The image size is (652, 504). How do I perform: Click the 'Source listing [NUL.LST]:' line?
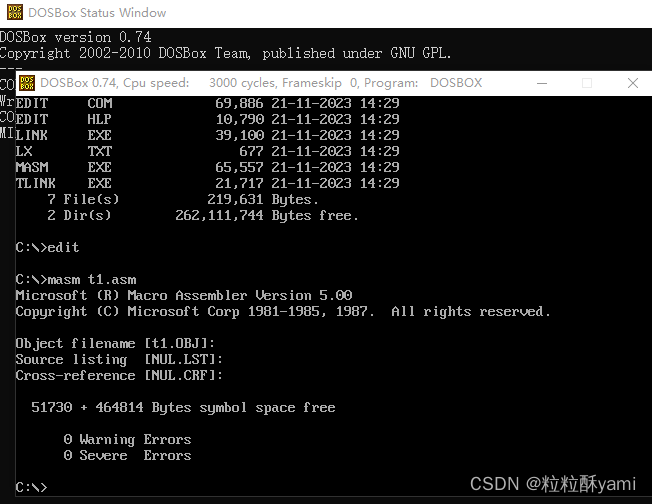tap(119, 359)
